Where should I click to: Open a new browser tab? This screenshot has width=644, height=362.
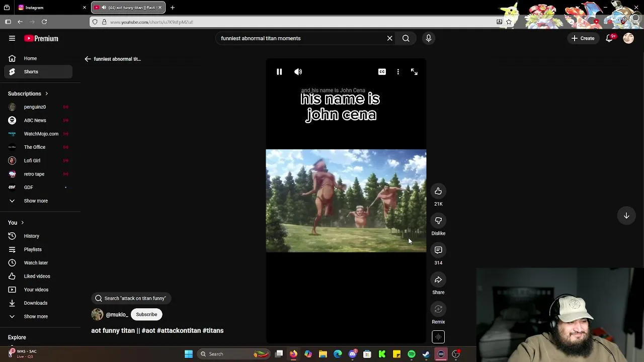pos(173,8)
